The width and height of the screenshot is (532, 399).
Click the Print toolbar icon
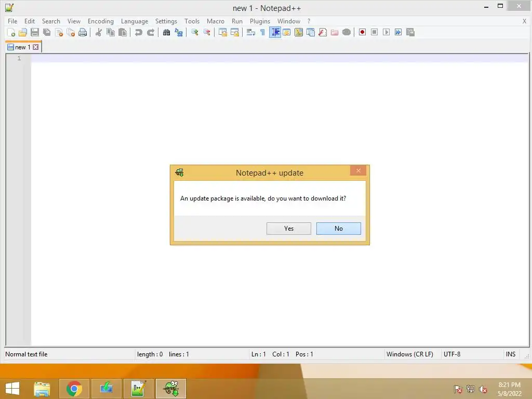pos(83,32)
